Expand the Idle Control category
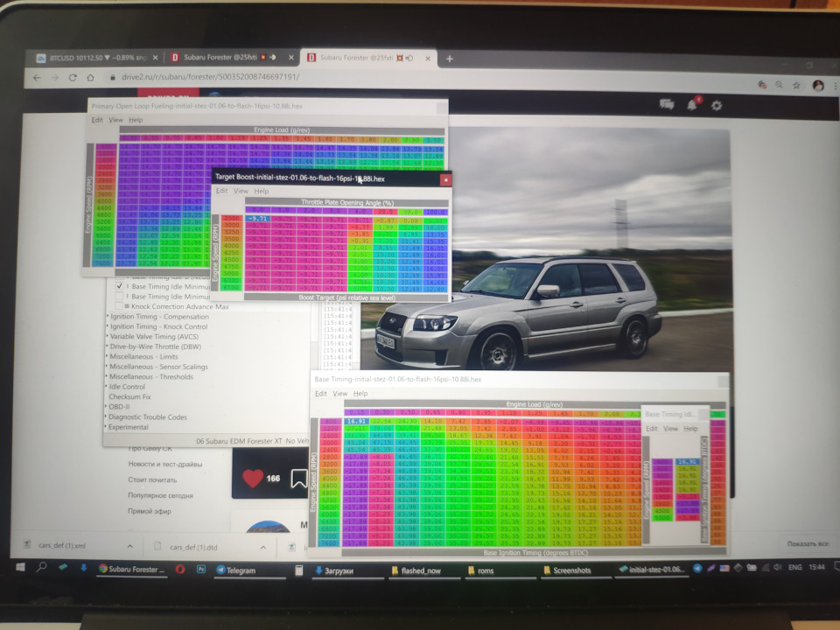The image size is (840, 630). coord(126,386)
